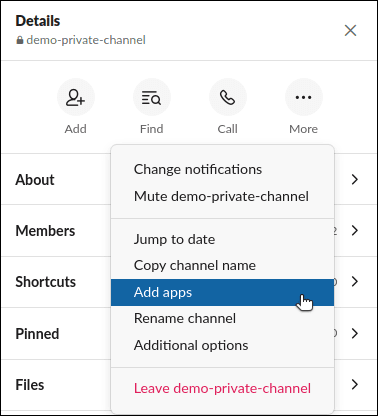
Task: Open the Find in channel icon
Action: click(x=152, y=97)
